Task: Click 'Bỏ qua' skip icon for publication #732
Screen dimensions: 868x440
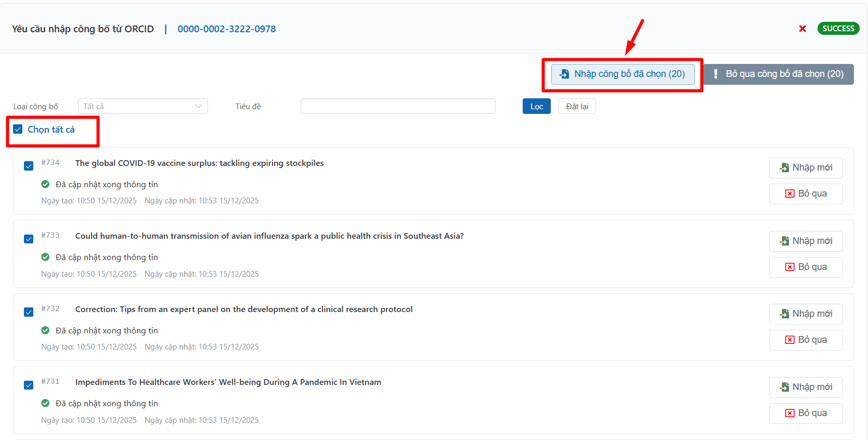Action: tap(789, 340)
